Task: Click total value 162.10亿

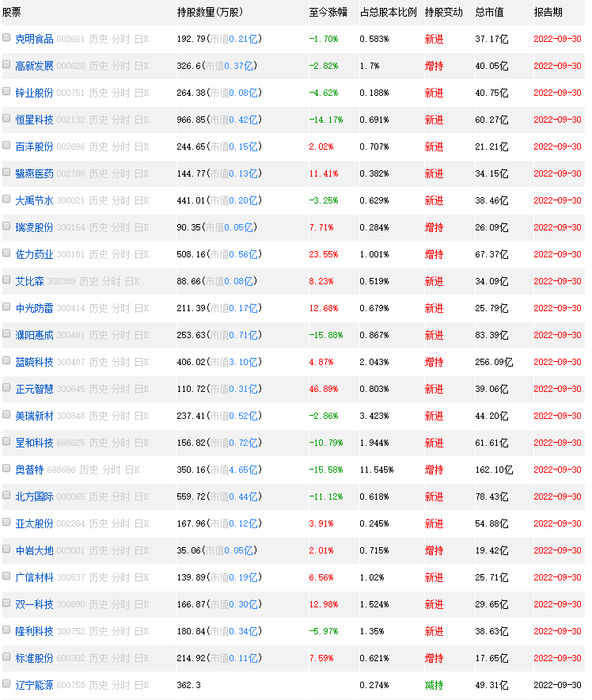Action: pos(494,470)
